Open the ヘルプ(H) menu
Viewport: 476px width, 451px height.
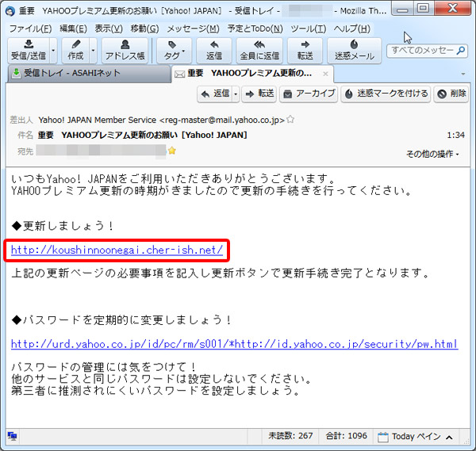351,29
